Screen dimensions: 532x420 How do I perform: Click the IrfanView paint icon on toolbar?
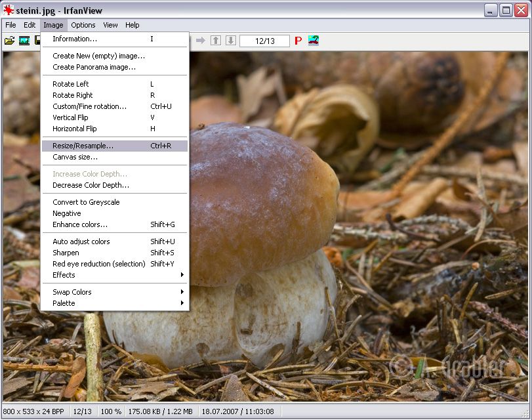pos(314,41)
